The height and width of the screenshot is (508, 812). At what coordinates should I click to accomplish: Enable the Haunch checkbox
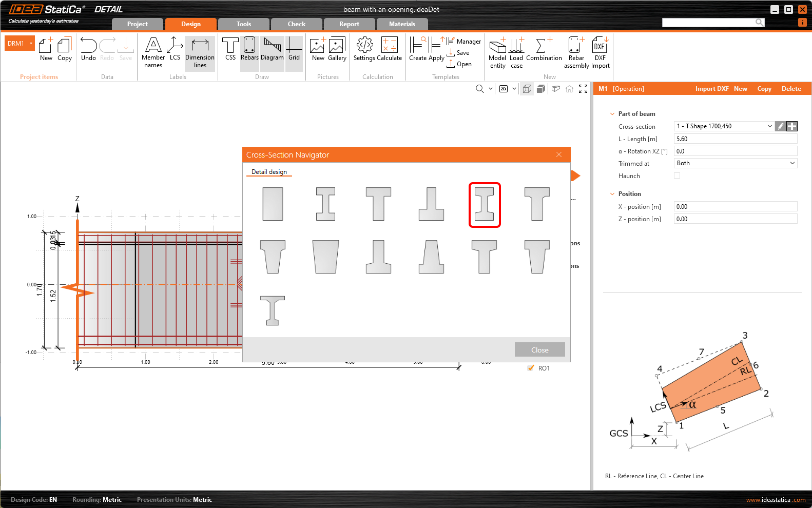(677, 175)
